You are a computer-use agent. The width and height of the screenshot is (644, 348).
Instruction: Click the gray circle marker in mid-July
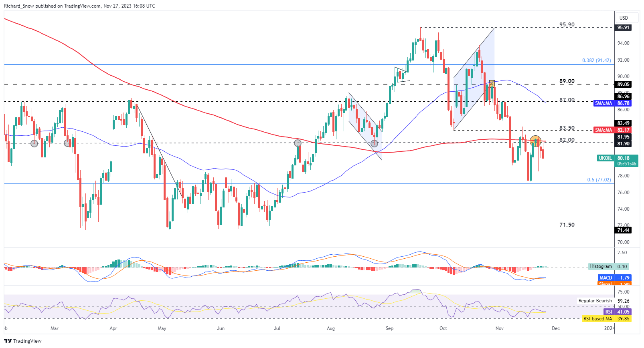pyautogui.click(x=298, y=143)
